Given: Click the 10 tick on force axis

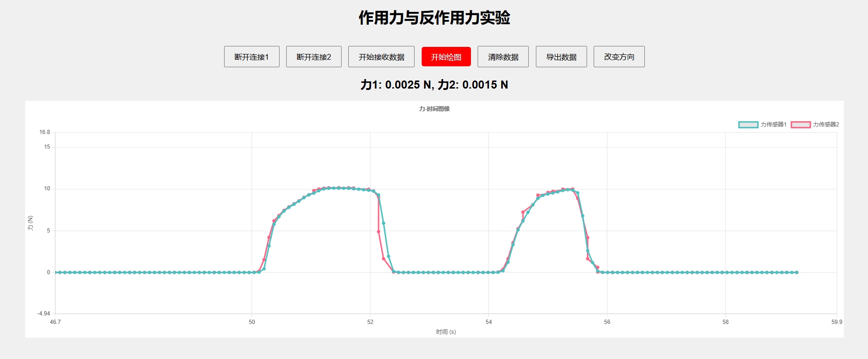Looking at the screenshot, I should (47, 188).
